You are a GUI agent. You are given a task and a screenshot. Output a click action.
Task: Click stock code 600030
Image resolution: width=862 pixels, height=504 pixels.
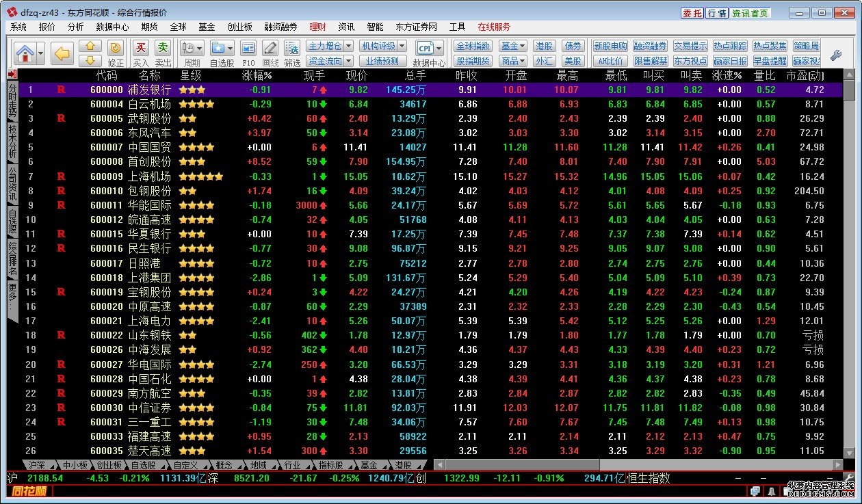(106, 408)
